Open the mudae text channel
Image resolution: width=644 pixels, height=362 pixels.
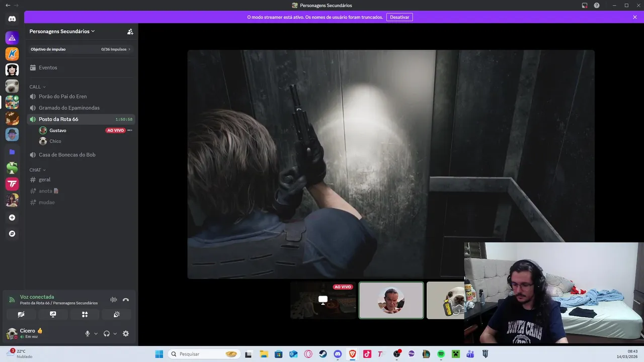point(81,202)
